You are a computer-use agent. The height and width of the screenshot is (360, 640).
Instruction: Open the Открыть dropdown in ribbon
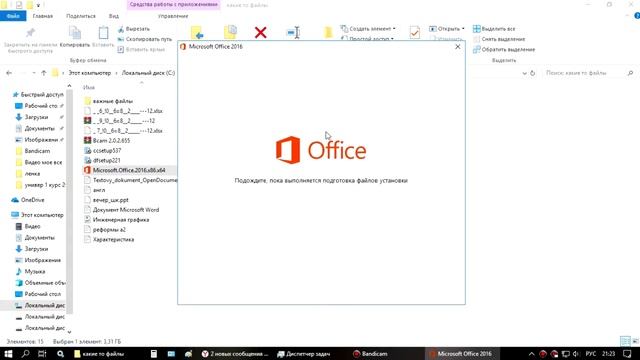(447, 29)
